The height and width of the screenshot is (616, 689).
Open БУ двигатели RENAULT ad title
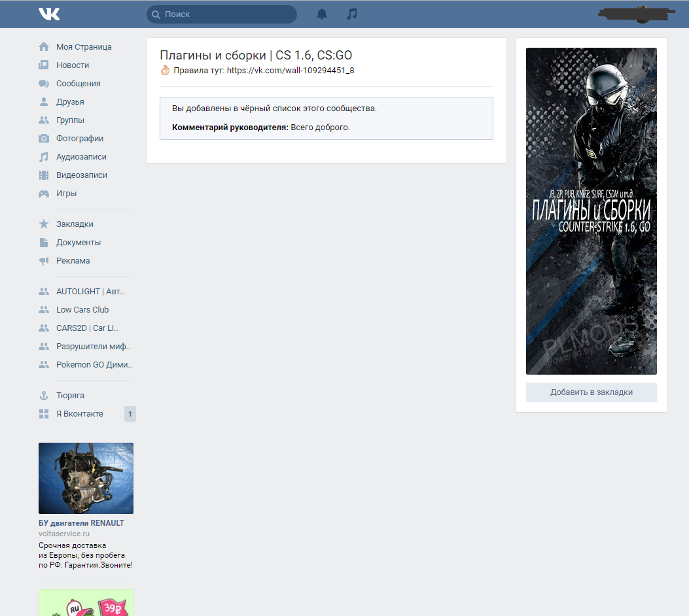pos(81,523)
